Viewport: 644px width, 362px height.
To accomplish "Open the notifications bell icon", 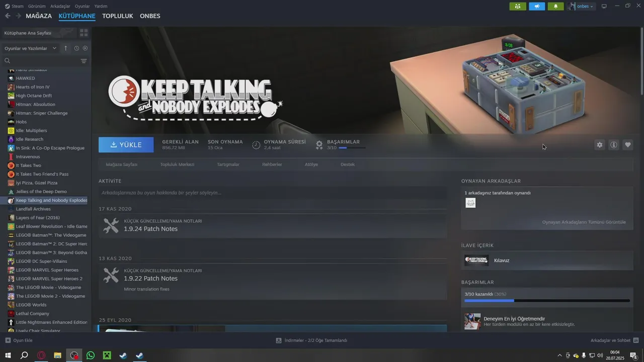I will pyautogui.click(x=555, y=6).
